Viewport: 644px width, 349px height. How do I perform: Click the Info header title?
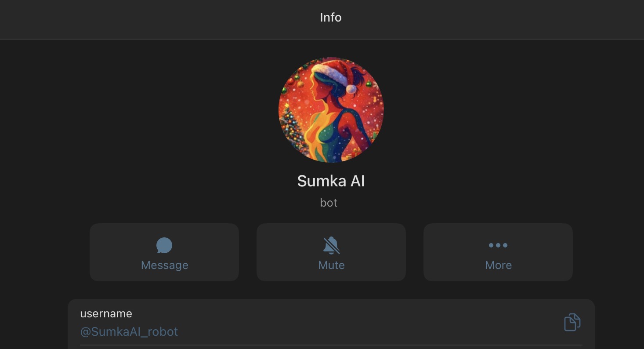[331, 18]
